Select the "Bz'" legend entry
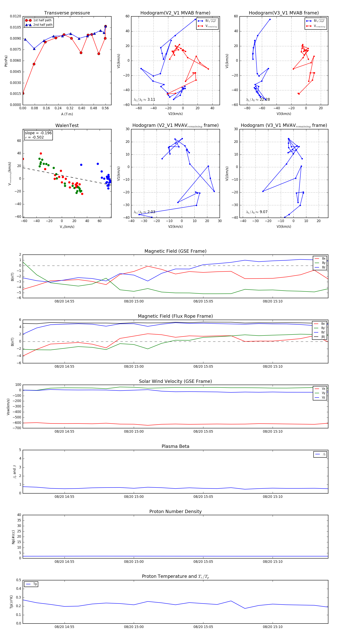This screenshot has width=351, height=644. point(320,332)
